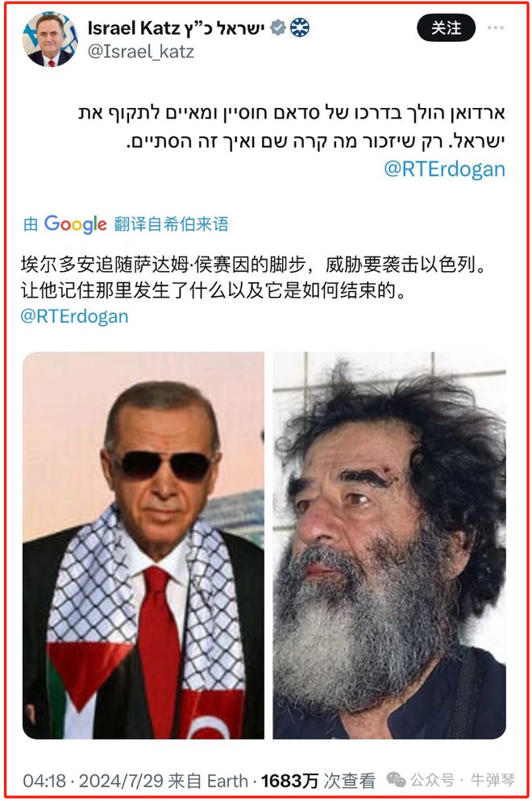Click the 翻译自希伯来语 translation label
Viewport: 532px width, 801px height.
[171, 223]
